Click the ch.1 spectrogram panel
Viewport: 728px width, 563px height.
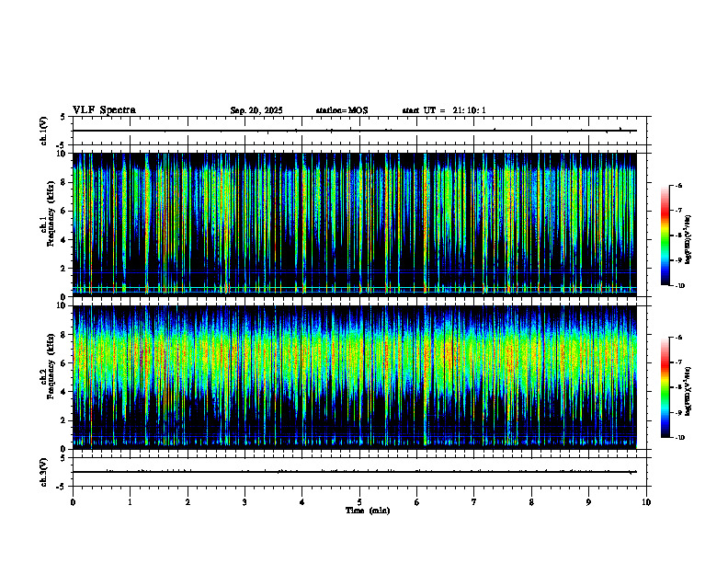[355, 224]
